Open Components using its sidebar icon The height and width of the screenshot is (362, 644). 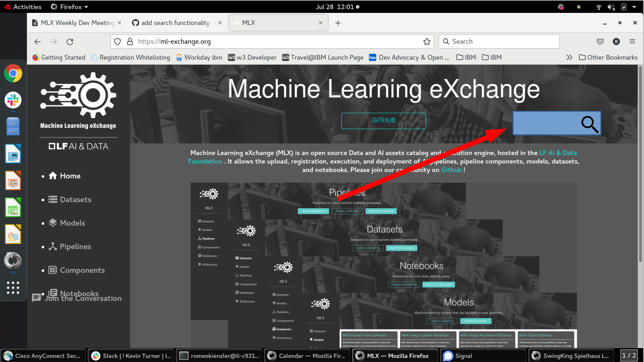53,270
